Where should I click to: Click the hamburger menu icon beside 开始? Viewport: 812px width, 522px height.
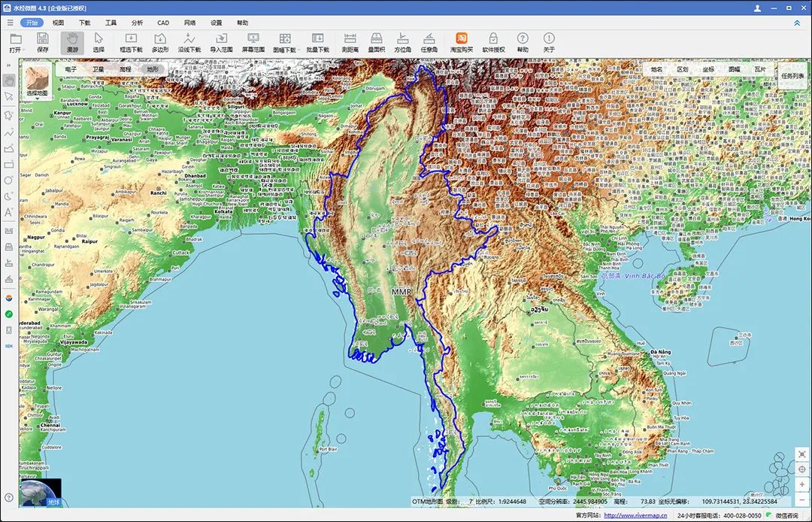pyautogui.click(x=11, y=23)
